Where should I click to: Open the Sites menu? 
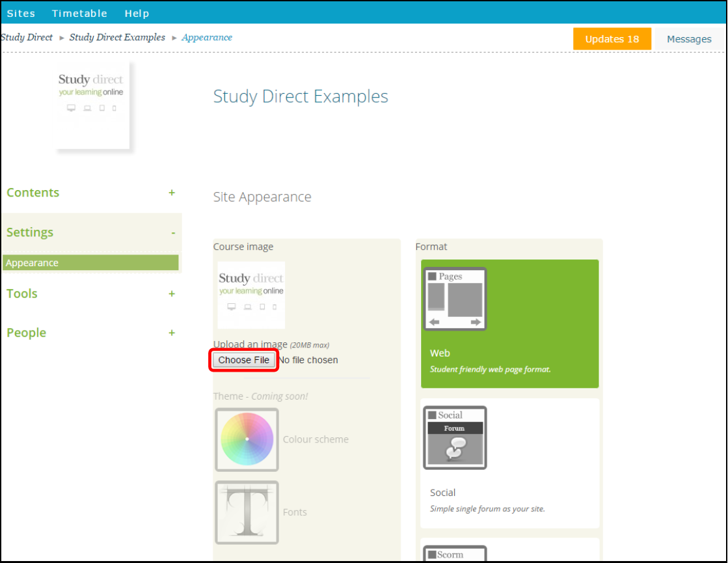pyautogui.click(x=21, y=14)
